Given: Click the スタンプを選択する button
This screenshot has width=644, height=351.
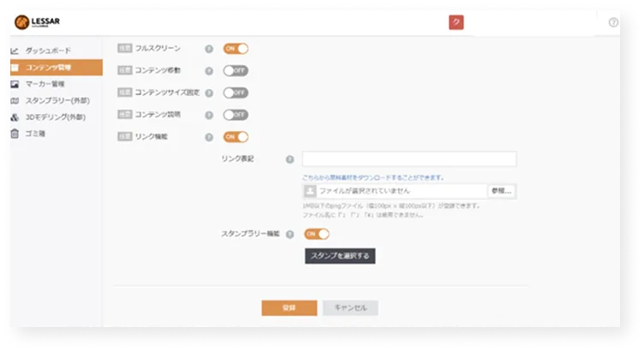Looking at the screenshot, I should coord(340,256).
